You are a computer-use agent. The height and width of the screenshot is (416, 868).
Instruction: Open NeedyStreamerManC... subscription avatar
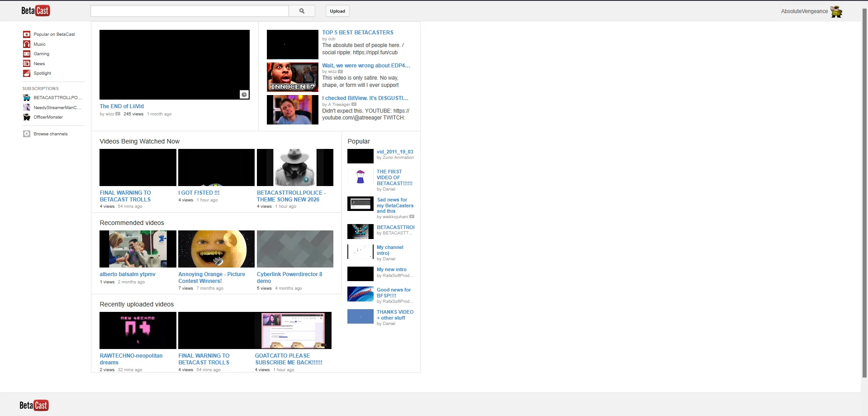coord(27,107)
